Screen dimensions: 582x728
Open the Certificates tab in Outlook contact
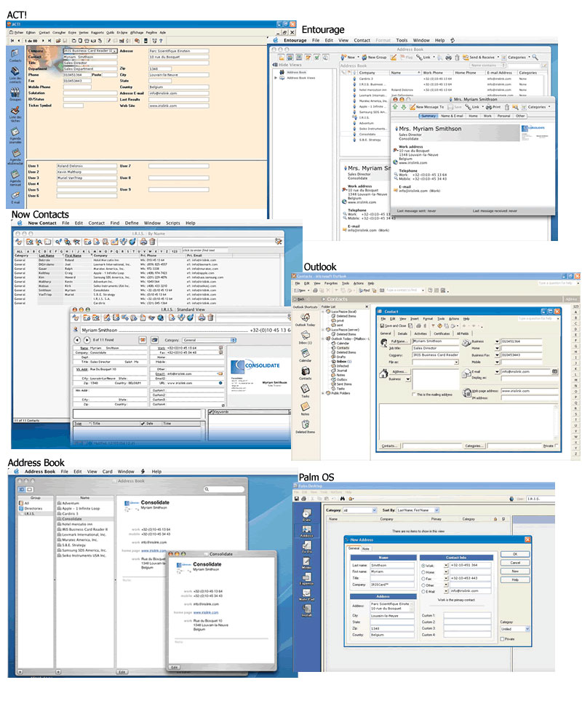click(442, 333)
